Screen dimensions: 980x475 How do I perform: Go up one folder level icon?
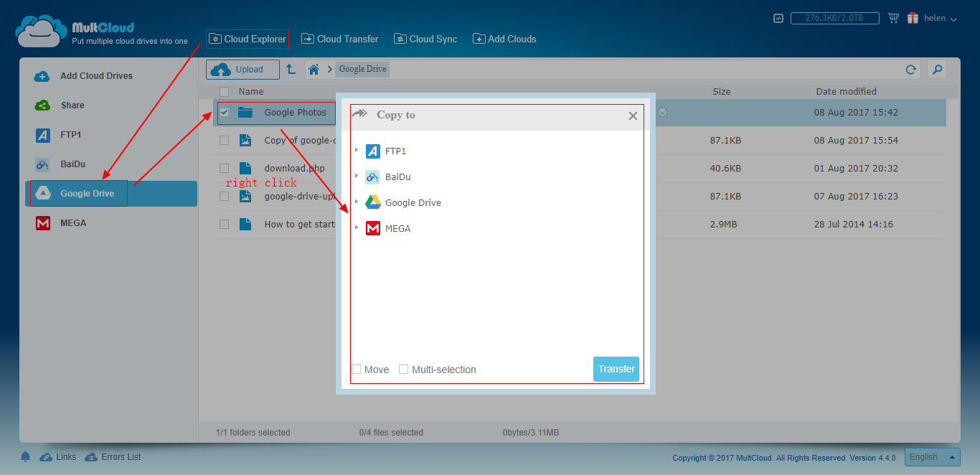291,70
